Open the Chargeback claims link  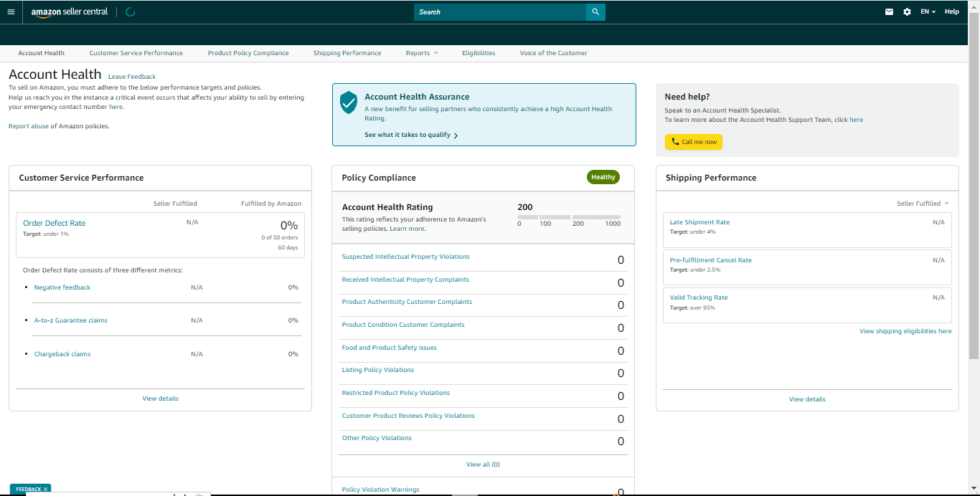click(x=62, y=354)
